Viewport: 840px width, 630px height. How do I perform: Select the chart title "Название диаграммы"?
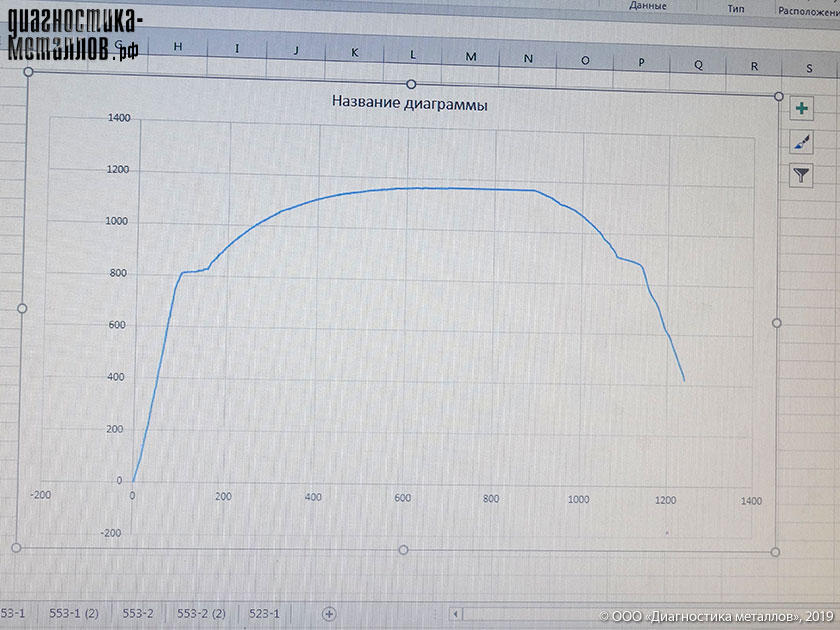click(410, 102)
